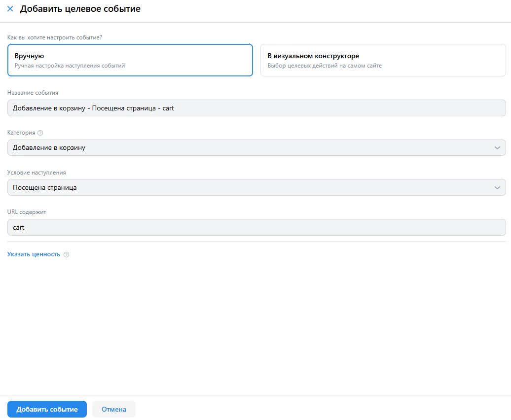Click the Категория label text

[21, 133]
